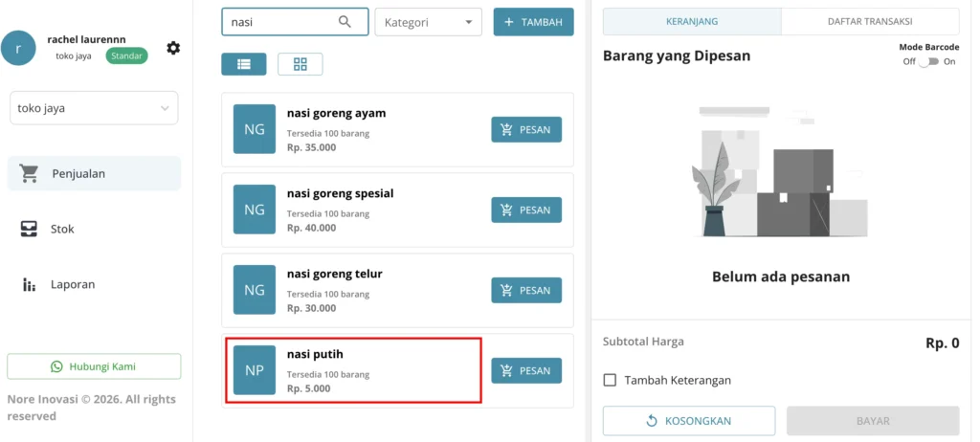Viewport: 980px width, 442px height.
Task: Open the toko jaya store selector
Action: tap(94, 108)
